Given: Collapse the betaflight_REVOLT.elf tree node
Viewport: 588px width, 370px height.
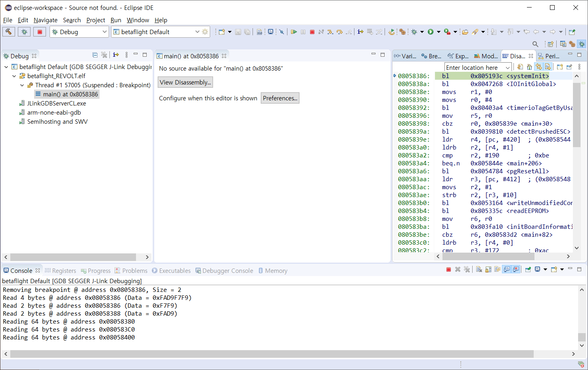Looking at the screenshot, I should click(x=14, y=76).
